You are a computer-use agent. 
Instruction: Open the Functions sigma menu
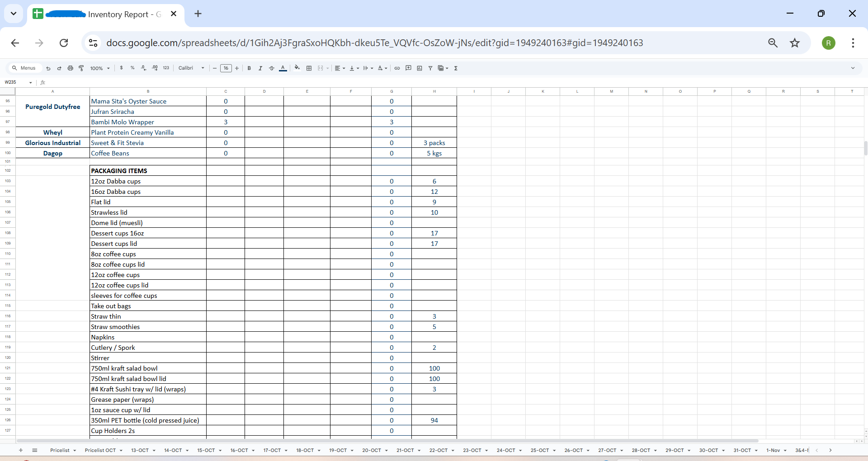(456, 68)
